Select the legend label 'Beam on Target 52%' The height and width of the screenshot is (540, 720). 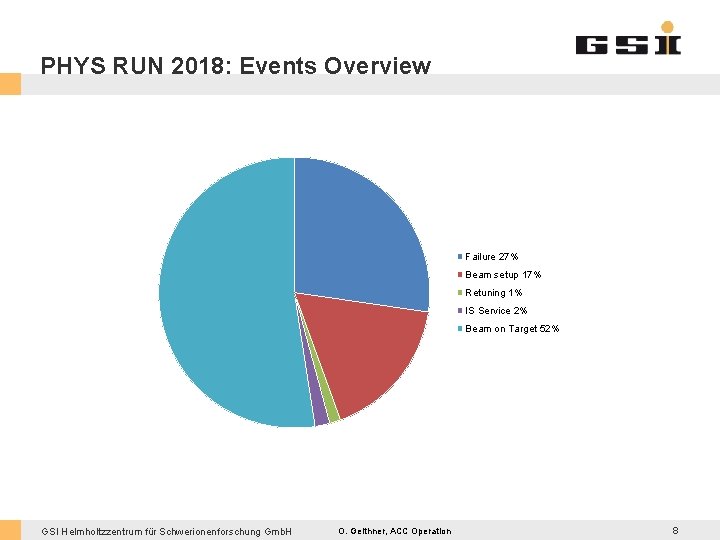tap(512, 329)
